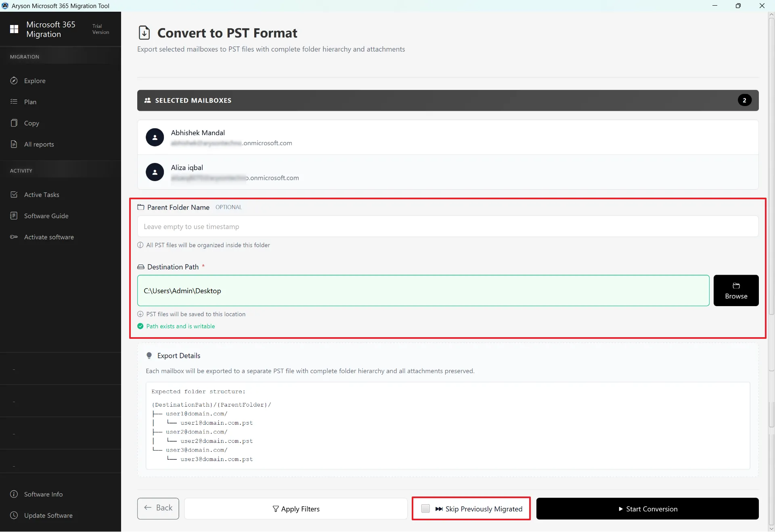Go back using the Back button
This screenshot has height=532, width=775.
pos(158,508)
